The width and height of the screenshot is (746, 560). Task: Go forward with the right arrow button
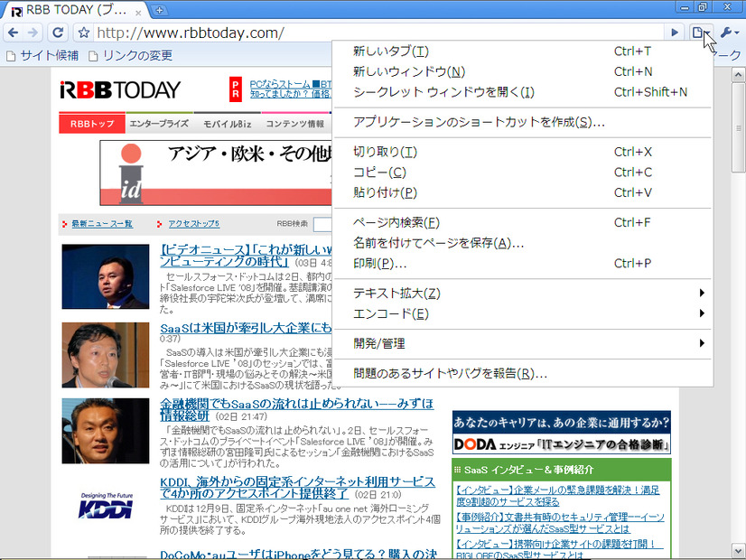coord(33,33)
